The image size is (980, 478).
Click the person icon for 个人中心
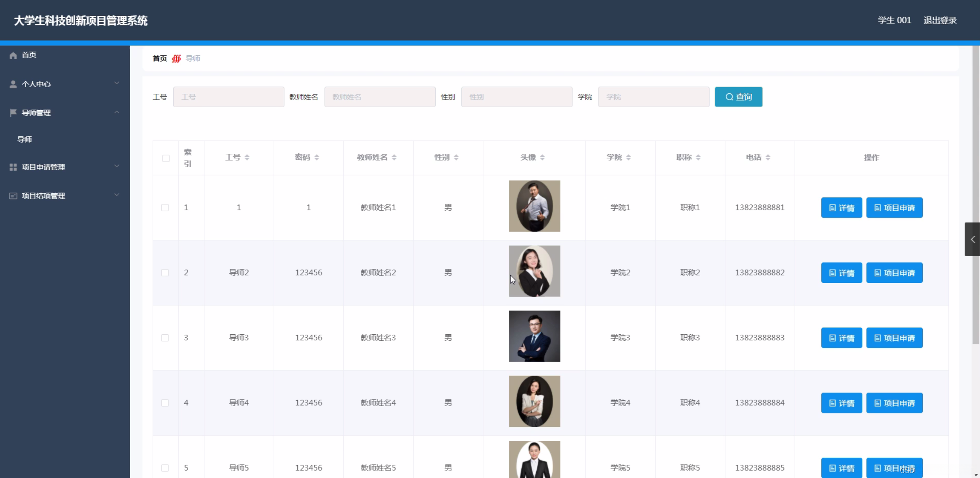[x=13, y=84]
